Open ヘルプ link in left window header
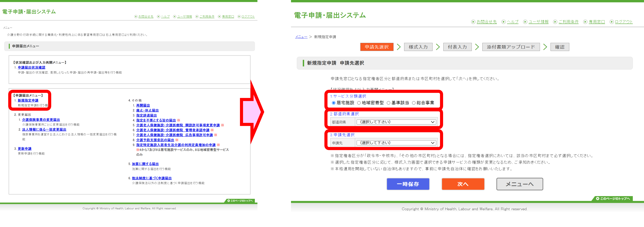Image resolution: width=644 pixels, height=227 pixels. pos(165,16)
